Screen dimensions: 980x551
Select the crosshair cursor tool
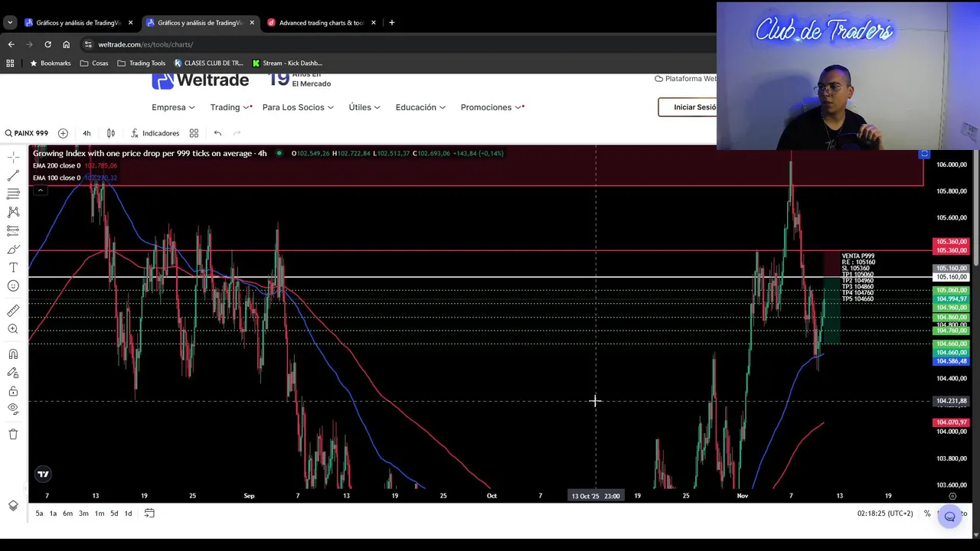(x=13, y=157)
